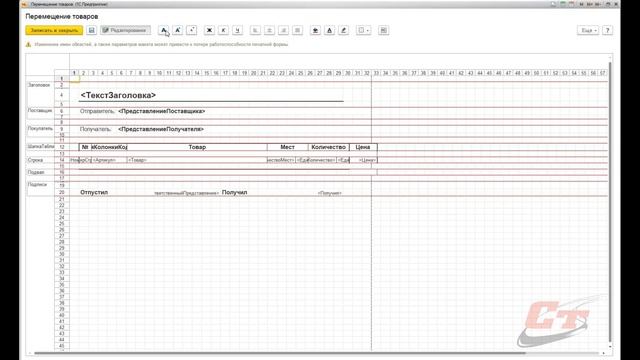
Task: Select the 'Получатель:' label cell
Action: (96, 129)
